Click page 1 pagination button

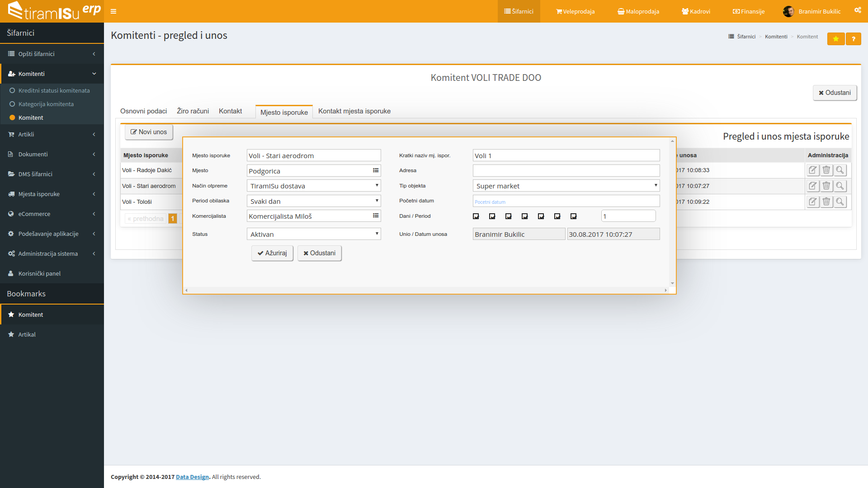click(x=172, y=219)
